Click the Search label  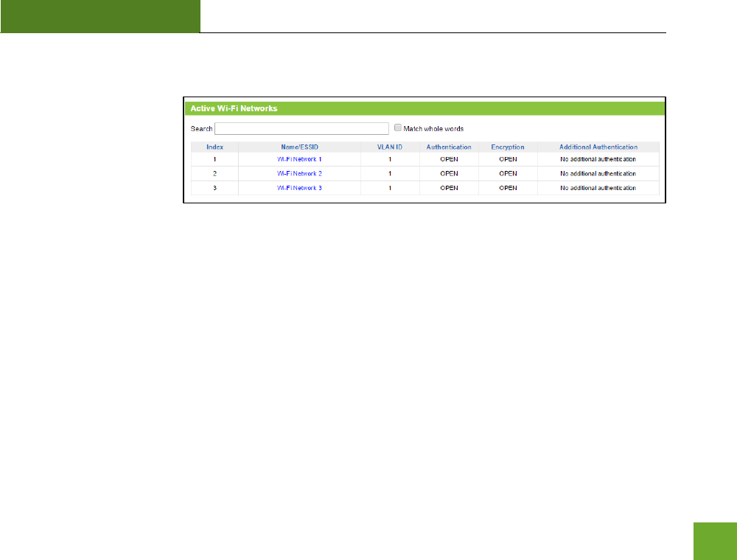[201, 129]
